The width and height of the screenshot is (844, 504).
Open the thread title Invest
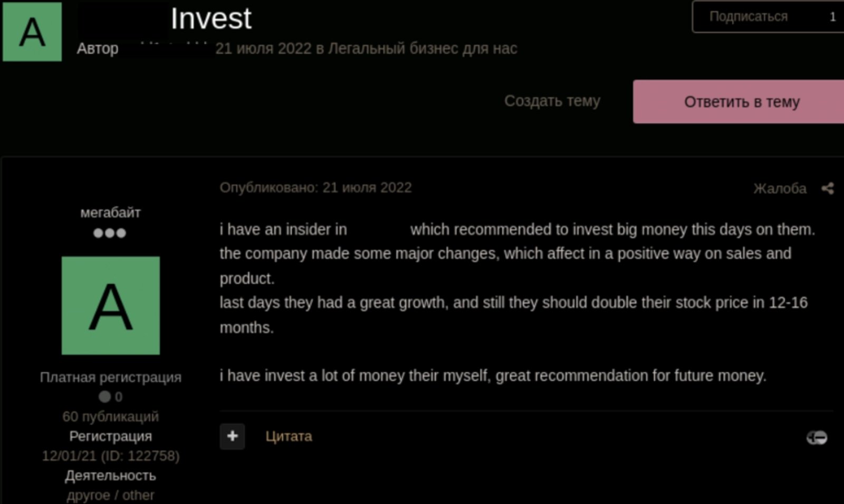(x=210, y=19)
